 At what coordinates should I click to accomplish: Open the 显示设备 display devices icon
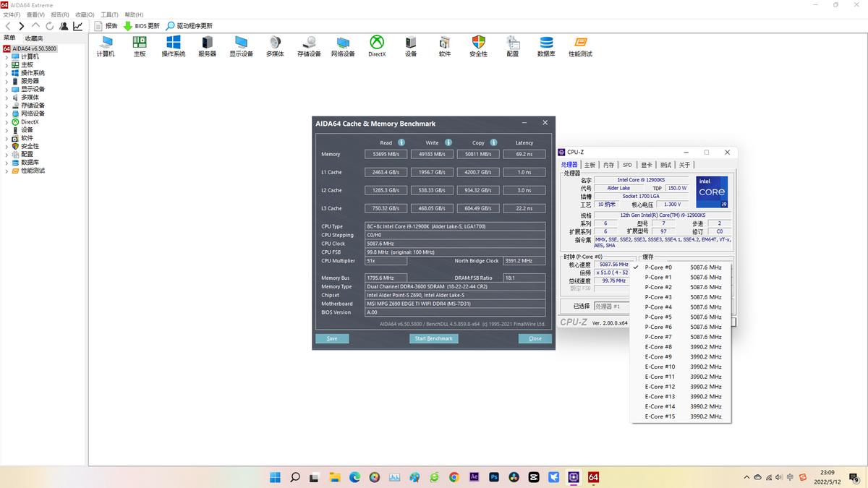click(x=241, y=43)
